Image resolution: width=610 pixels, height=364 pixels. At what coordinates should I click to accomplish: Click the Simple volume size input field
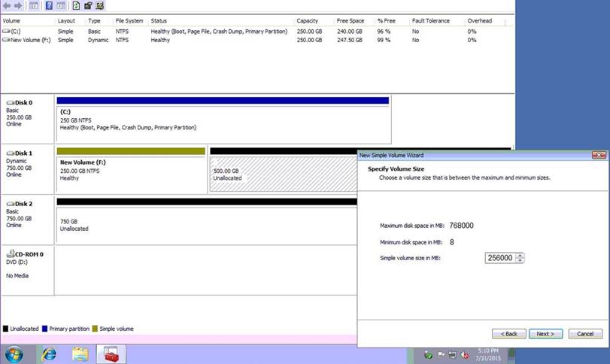500,258
